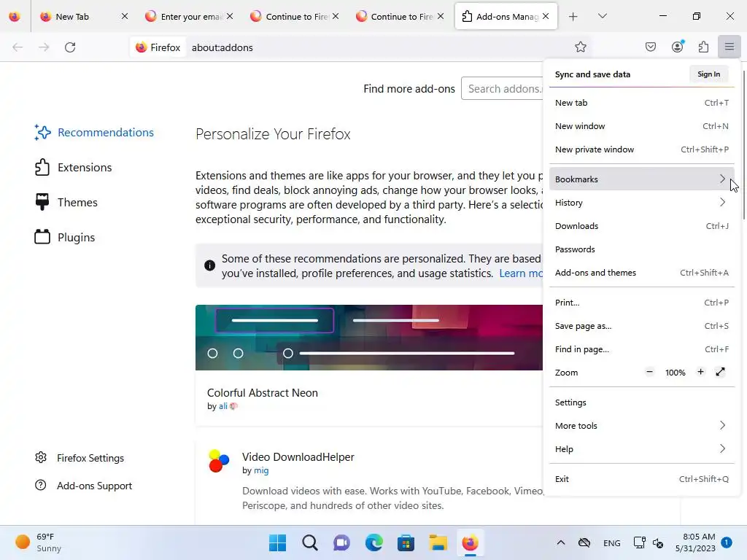The image size is (747, 560).
Task: Click the Search addons input field
Action: pos(502,88)
